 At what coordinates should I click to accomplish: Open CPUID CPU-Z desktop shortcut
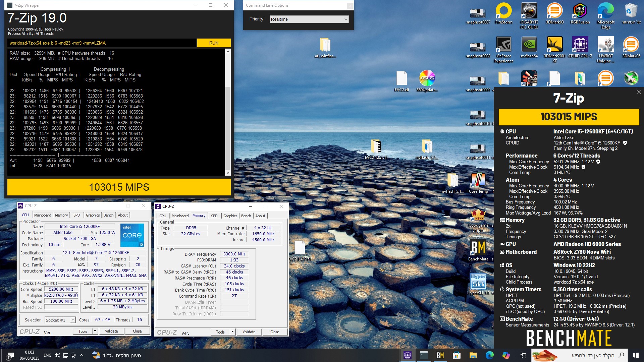[x=580, y=47]
